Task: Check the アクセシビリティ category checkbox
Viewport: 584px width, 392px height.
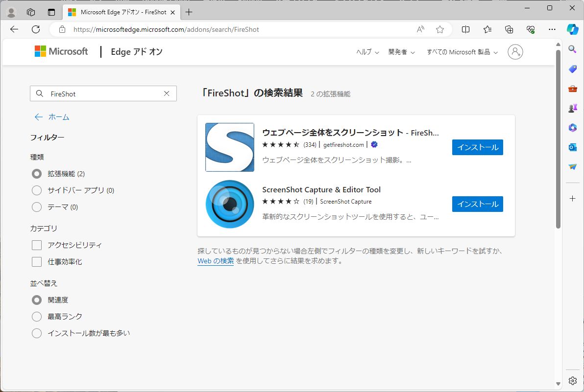Action: [x=36, y=245]
